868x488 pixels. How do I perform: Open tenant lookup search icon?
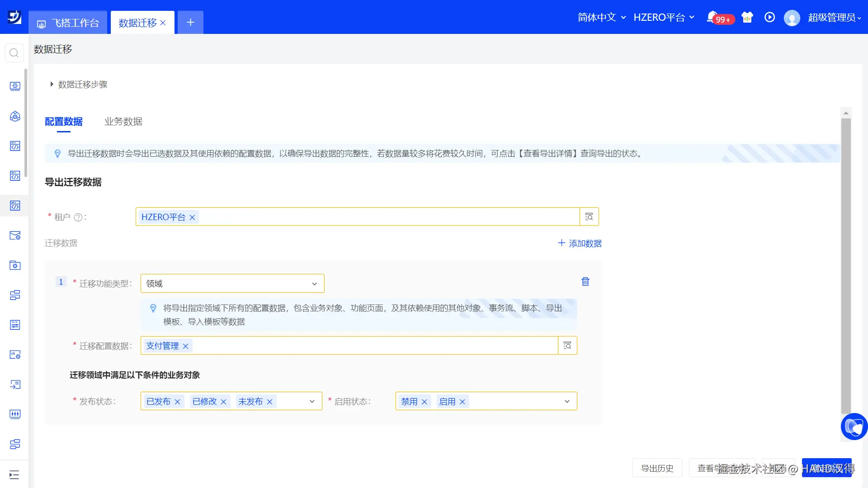click(x=589, y=217)
